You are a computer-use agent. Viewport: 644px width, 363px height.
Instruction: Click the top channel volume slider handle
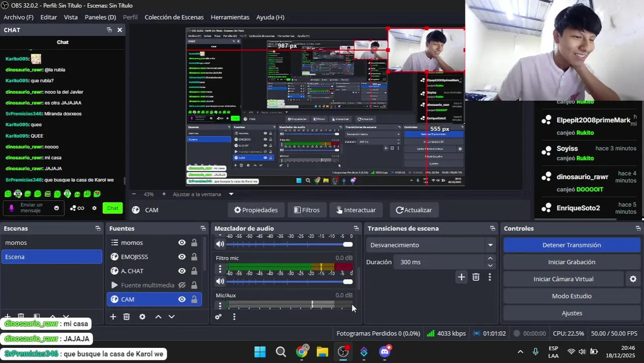pyautogui.click(x=348, y=244)
